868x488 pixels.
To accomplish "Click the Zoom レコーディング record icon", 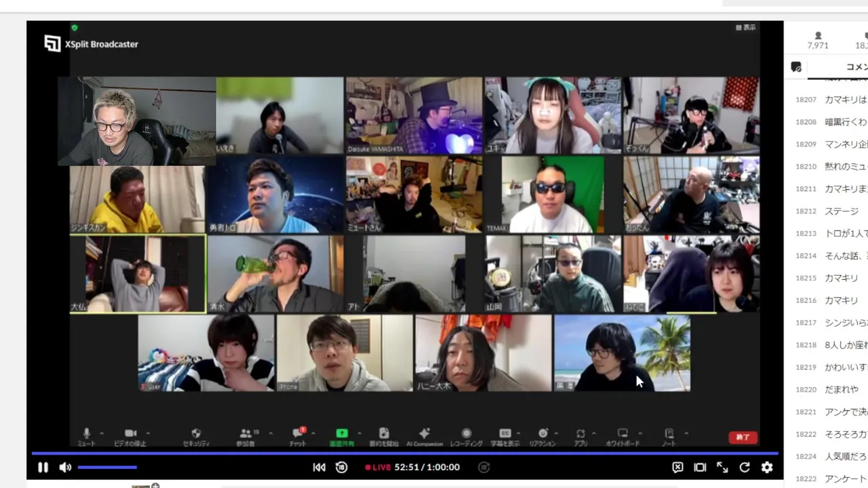I will click(467, 433).
